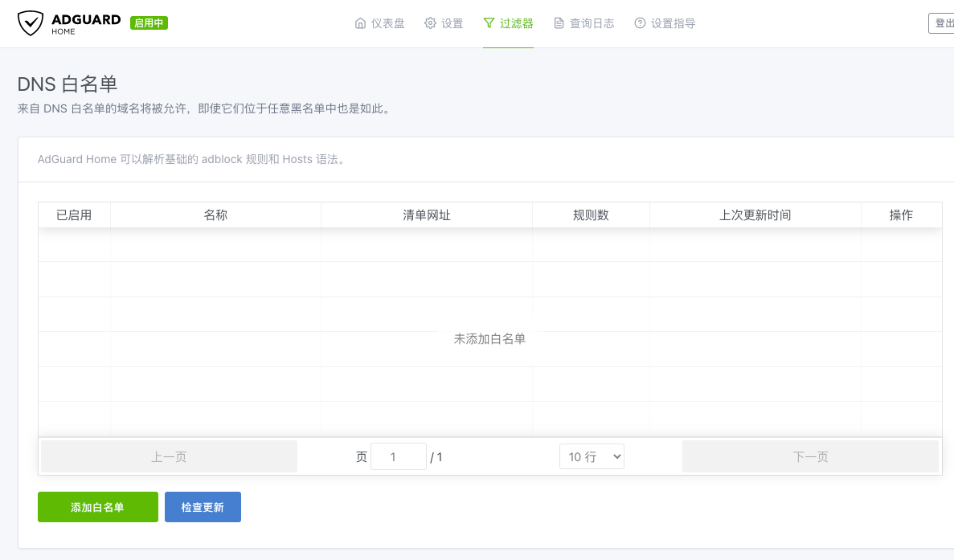Click the AdGuard Home shield logo
The image size is (954, 560).
point(30,23)
